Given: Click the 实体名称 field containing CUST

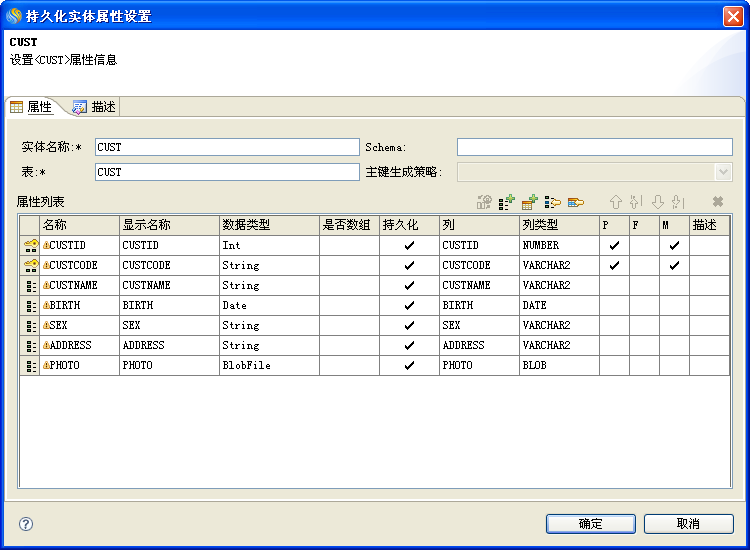Looking at the screenshot, I should pos(226,147).
